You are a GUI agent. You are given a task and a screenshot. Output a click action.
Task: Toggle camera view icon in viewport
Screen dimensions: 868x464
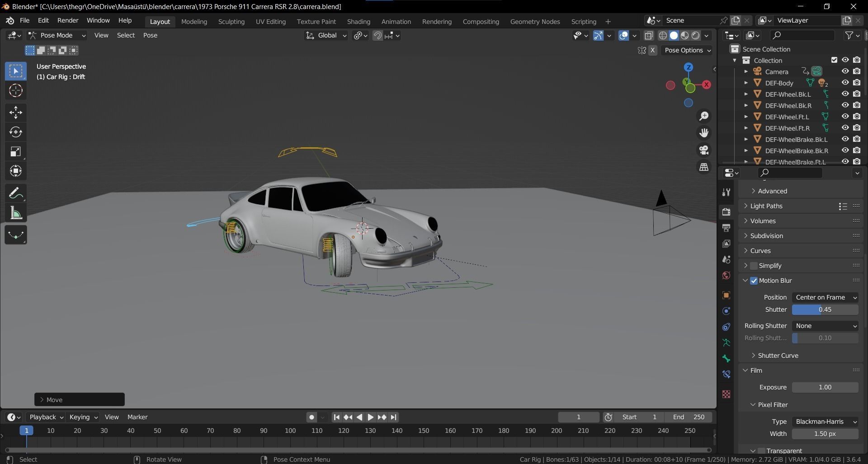tap(704, 150)
